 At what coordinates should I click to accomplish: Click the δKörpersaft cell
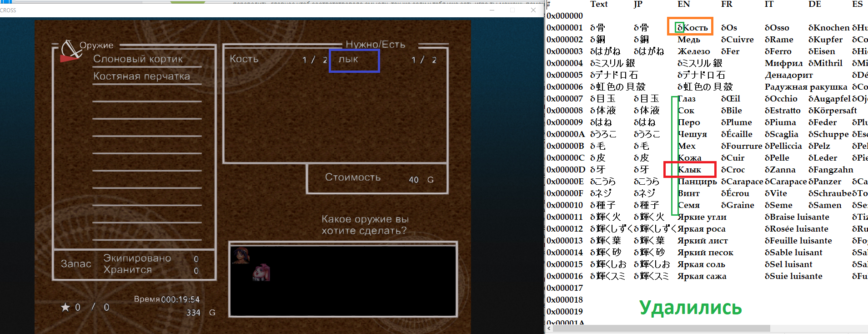point(833,111)
